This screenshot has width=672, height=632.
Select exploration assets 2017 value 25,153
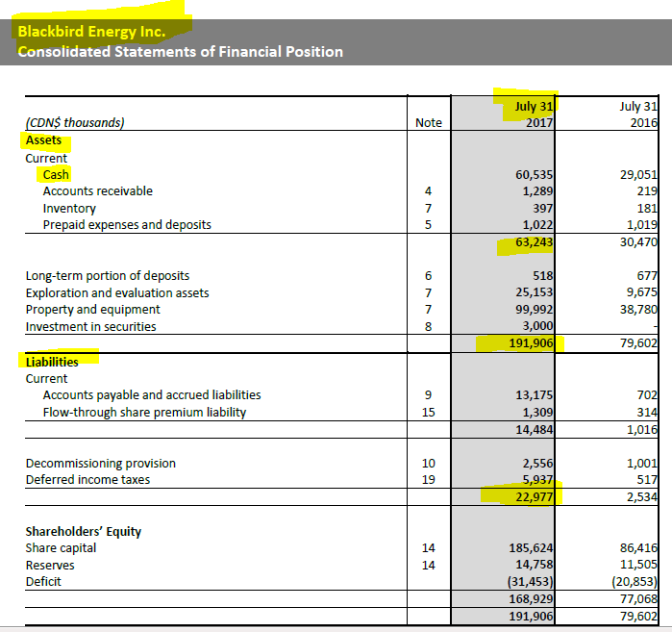[x=534, y=292]
